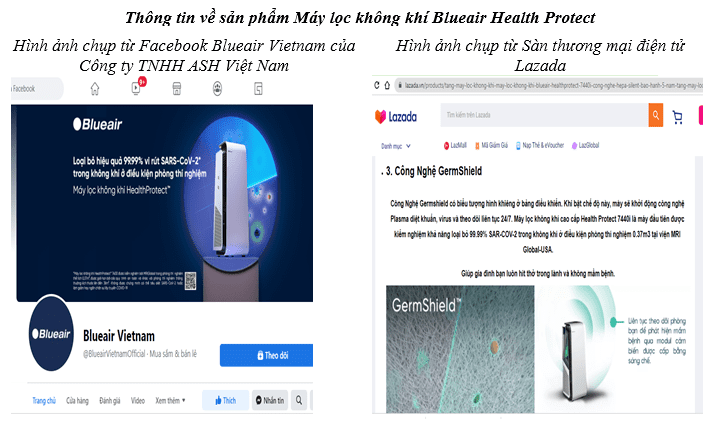Click the orange Lazada search icon
The image size is (719, 447).
[x=656, y=115]
